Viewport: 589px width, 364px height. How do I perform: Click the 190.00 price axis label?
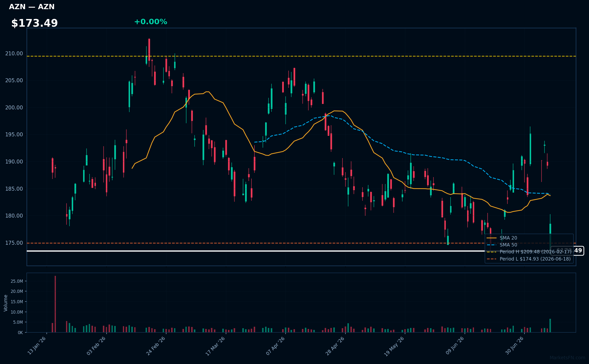pyautogui.click(x=14, y=162)
